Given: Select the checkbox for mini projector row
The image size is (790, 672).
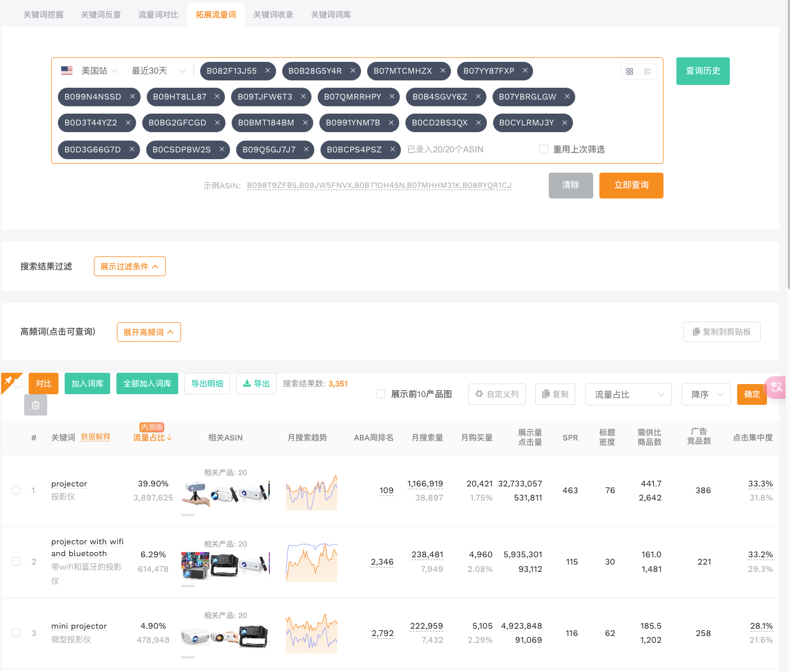Looking at the screenshot, I should click(16, 633).
